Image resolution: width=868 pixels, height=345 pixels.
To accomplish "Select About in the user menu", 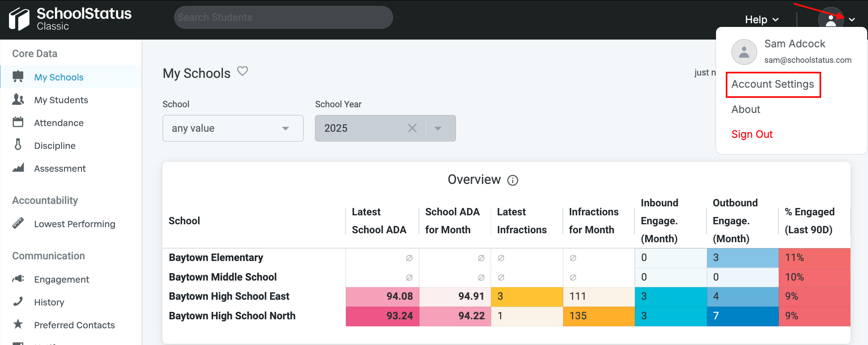I will [746, 109].
